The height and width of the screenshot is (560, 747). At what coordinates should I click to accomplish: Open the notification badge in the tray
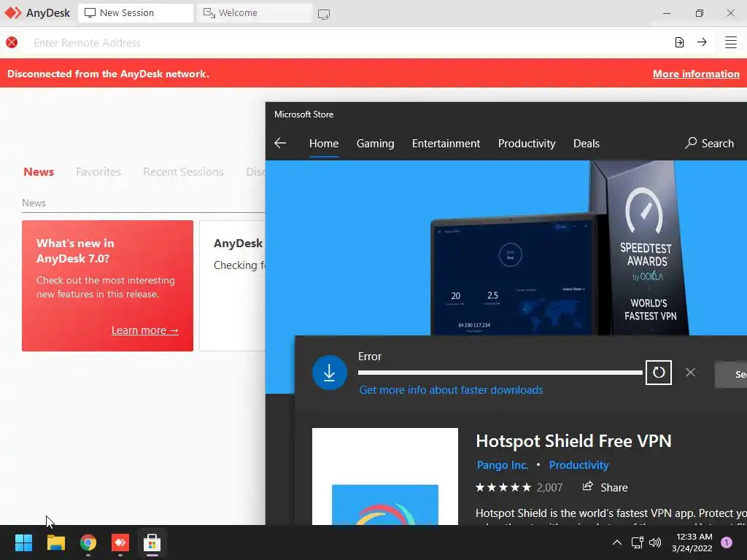coord(727,542)
